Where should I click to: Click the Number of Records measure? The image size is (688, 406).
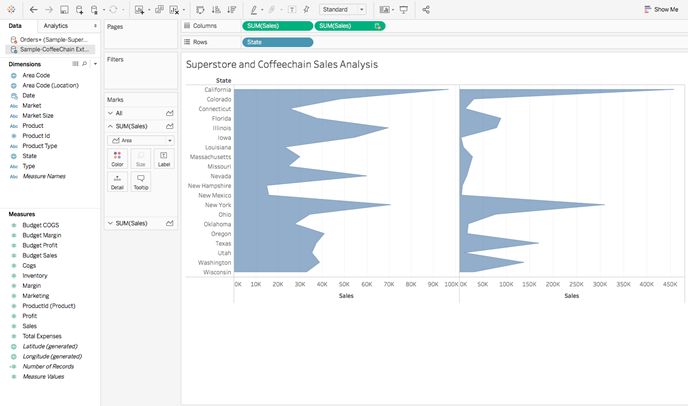(48, 366)
